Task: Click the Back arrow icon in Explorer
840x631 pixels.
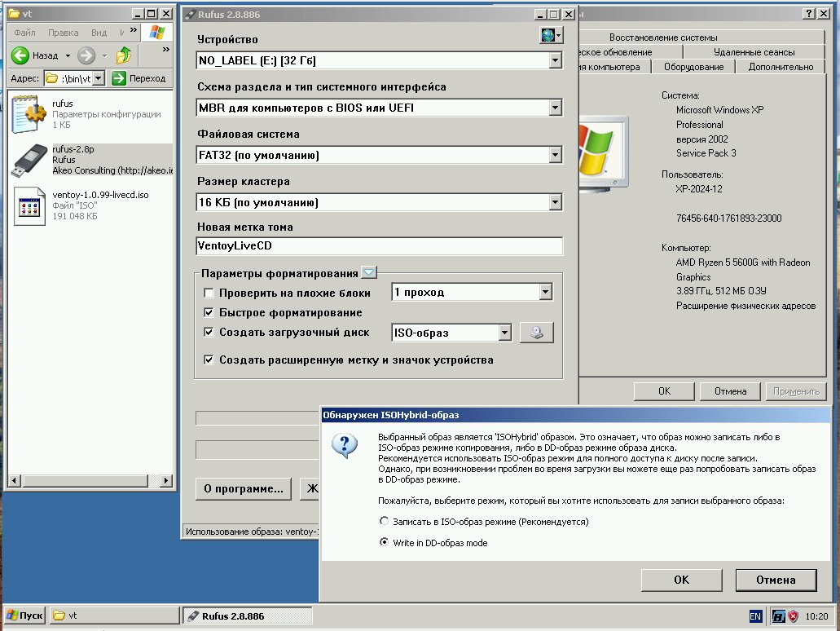Action: [20, 55]
